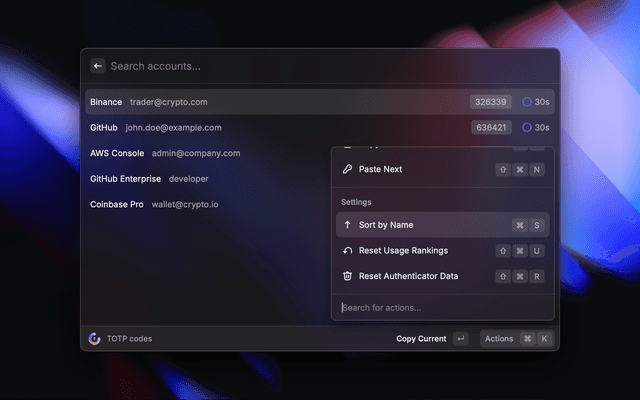Click the Enter key icon beside Copy Current
Screen dimensions: 640x400
(460, 339)
